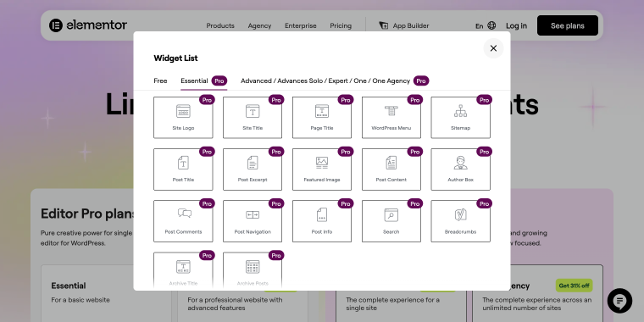Click the "For a basic website" text
Screen dimensions: 644x322
tap(80, 300)
